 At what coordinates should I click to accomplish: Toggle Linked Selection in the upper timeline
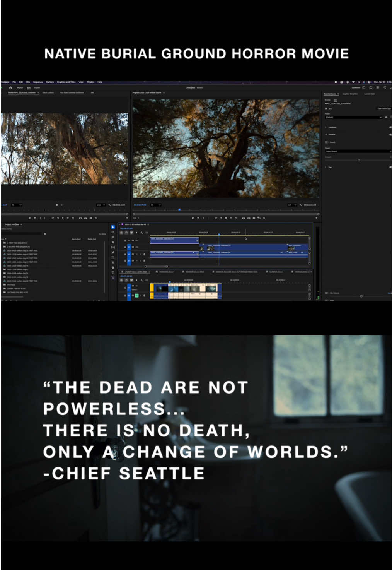pyautogui.click(x=131, y=232)
